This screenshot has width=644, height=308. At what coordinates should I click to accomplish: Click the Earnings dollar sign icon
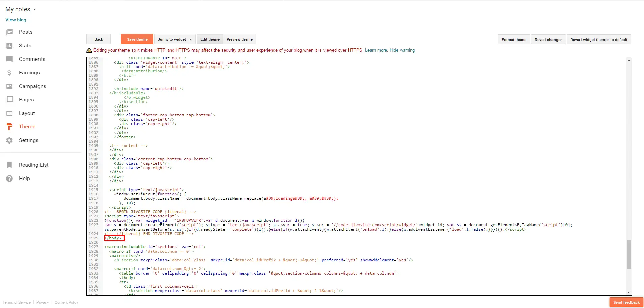pos(9,73)
